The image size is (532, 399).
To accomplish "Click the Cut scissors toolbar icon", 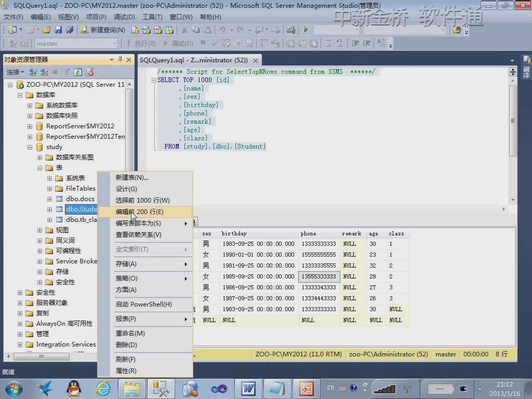I will (184, 30).
